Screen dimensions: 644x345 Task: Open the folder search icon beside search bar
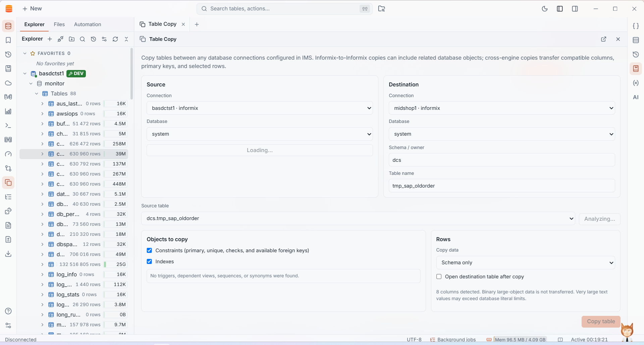pos(381,9)
